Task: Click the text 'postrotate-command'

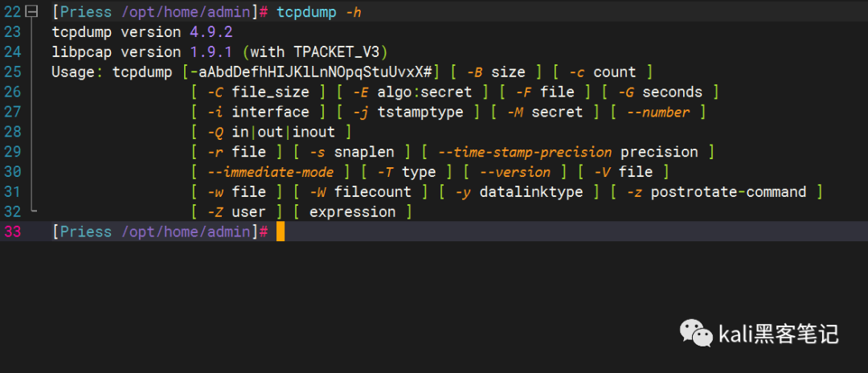Action: coord(728,192)
